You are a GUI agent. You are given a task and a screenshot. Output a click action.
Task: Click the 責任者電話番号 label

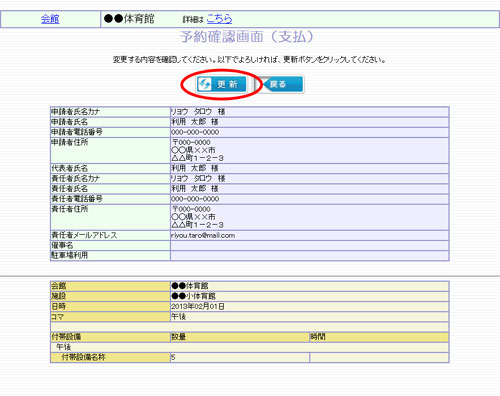(x=77, y=199)
